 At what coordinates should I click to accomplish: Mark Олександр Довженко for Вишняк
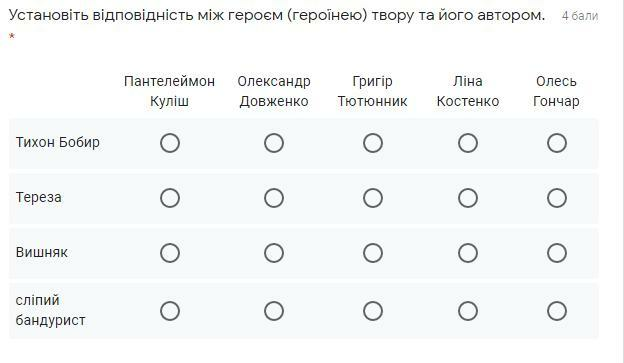pyautogui.click(x=274, y=253)
